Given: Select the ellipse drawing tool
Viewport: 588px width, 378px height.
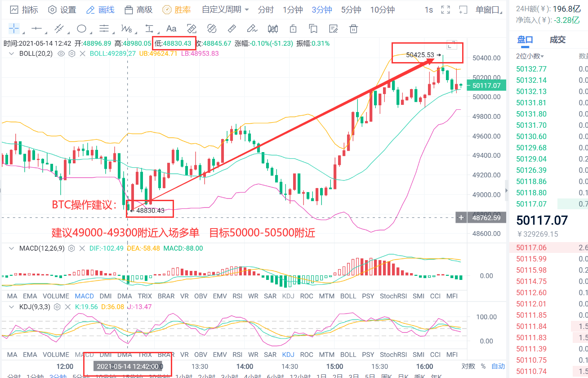Looking at the screenshot, I should (x=82, y=28).
